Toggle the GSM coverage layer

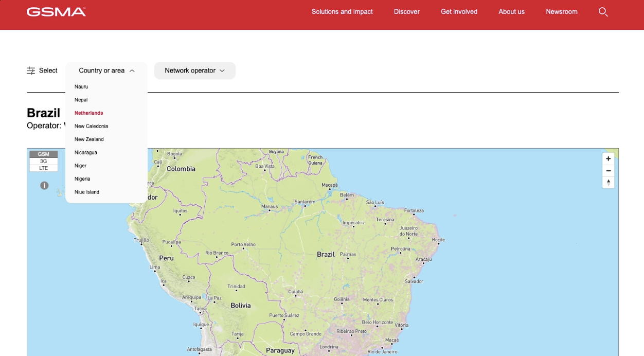43,154
